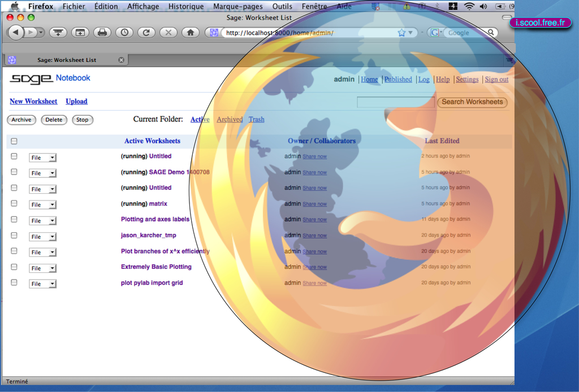This screenshot has width=579, height=392.
Task: Click the Upload link
Action: coord(76,101)
